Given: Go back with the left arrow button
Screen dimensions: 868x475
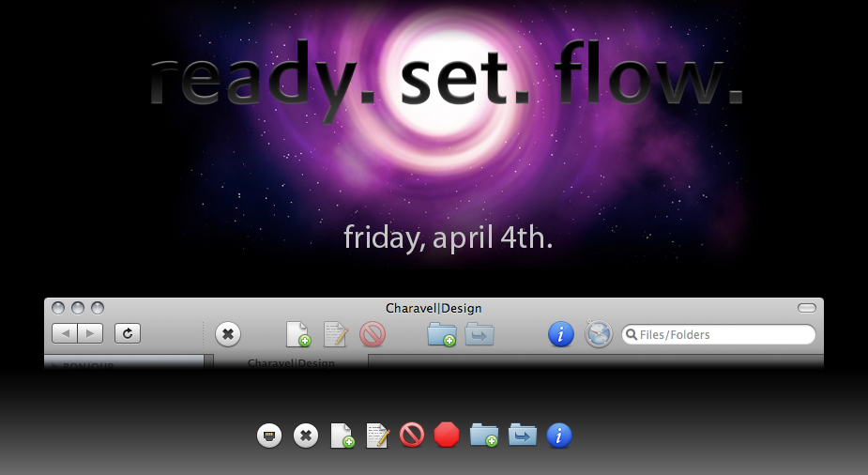Looking at the screenshot, I should click(65, 334).
